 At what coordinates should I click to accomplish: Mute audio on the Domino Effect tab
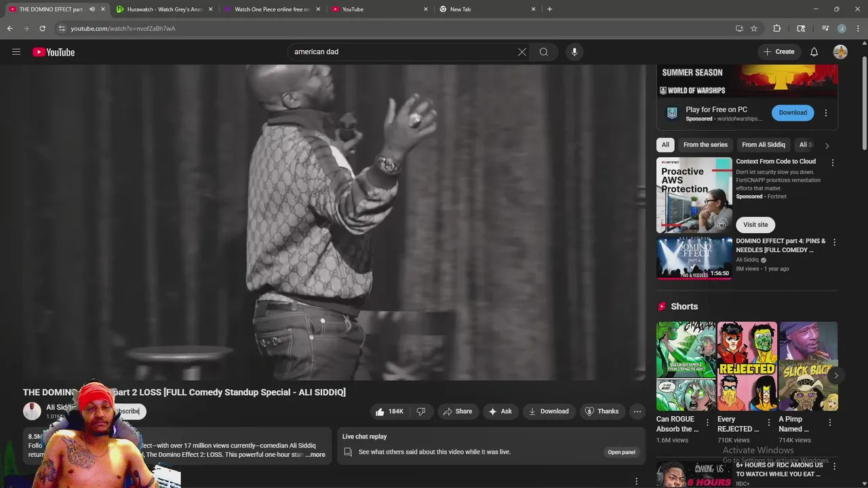(92, 9)
